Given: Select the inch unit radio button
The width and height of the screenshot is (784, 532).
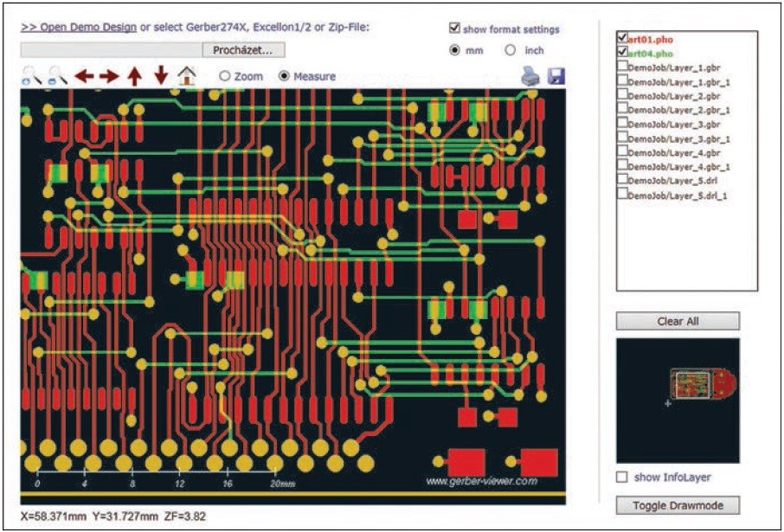Looking at the screenshot, I should (510, 50).
